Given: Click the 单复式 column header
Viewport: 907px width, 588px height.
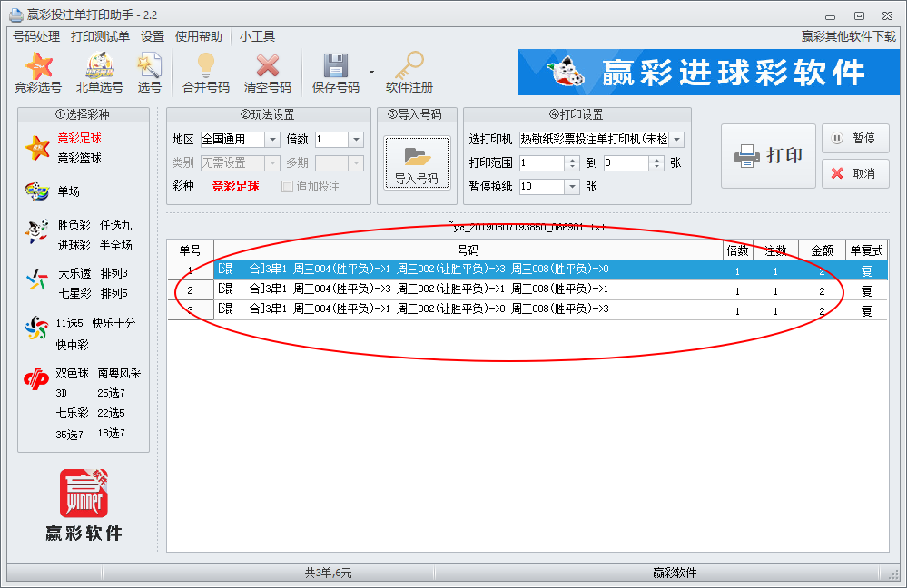Looking at the screenshot, I should [866, 250].
